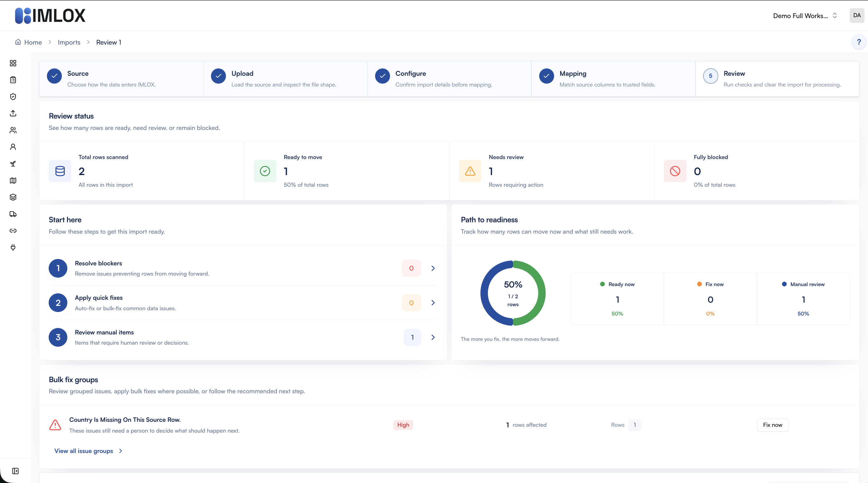868x483 pixels.
Task: Click the Imports breadcrumb link
Action: [x=69, y=42]
